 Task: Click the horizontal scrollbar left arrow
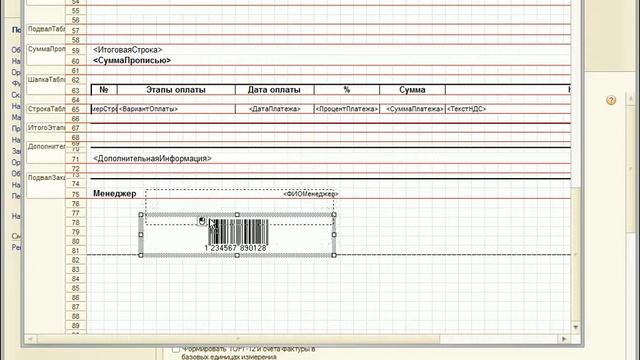click(x=30, y=339)
